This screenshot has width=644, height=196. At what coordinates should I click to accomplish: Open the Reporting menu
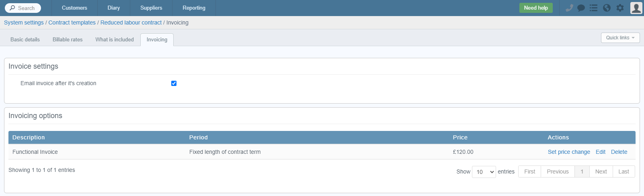[x=194, y=8]
